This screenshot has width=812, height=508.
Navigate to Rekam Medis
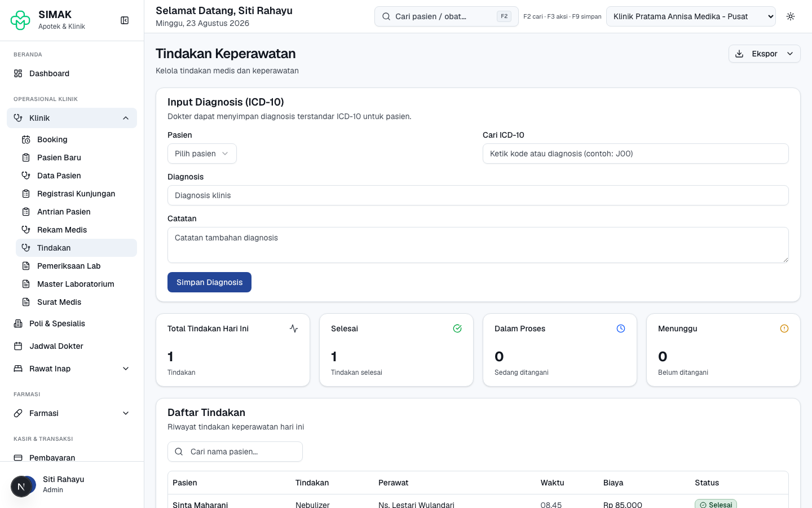click(x=76, y=230)
